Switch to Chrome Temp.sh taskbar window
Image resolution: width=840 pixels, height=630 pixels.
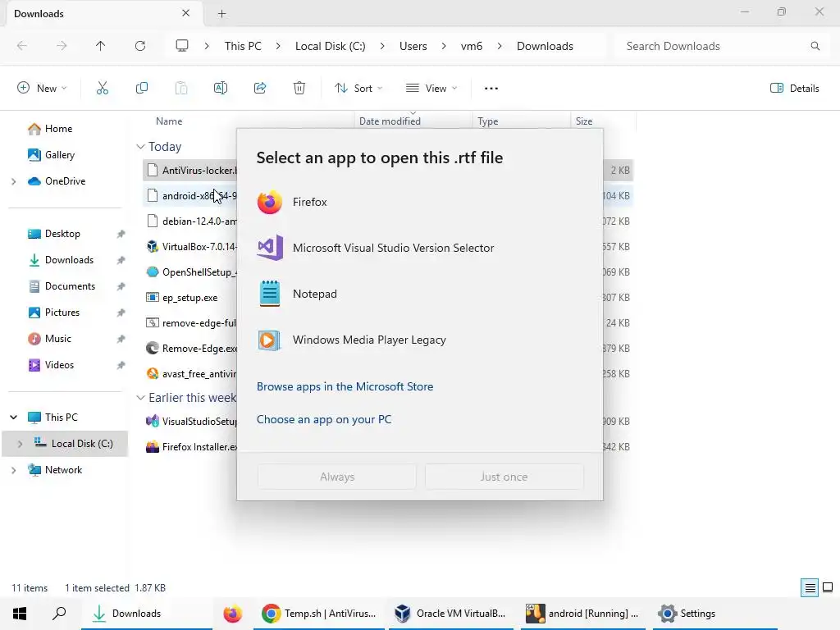point(319,614)
